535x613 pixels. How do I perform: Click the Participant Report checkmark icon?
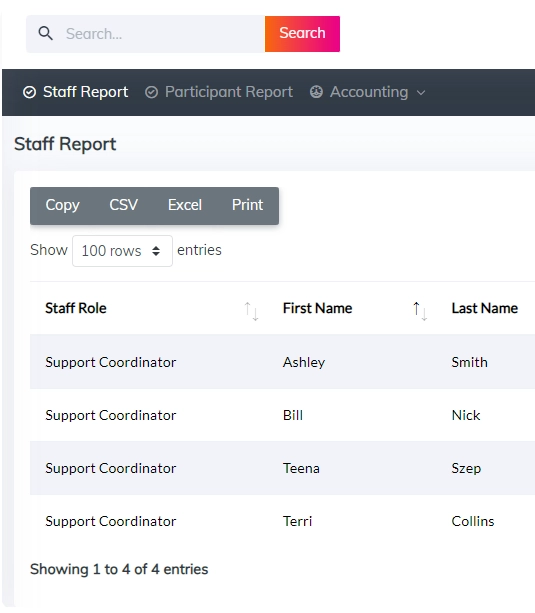coord(151,92)
